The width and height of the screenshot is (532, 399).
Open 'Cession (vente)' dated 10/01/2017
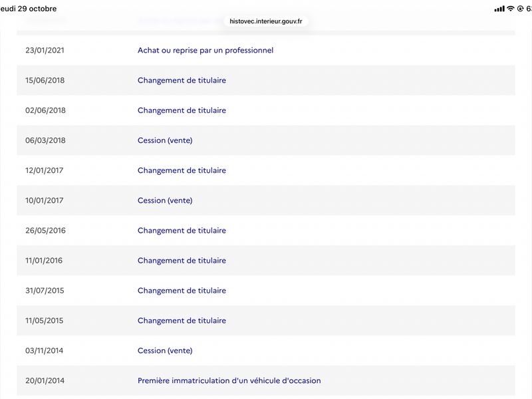[165, 201]
